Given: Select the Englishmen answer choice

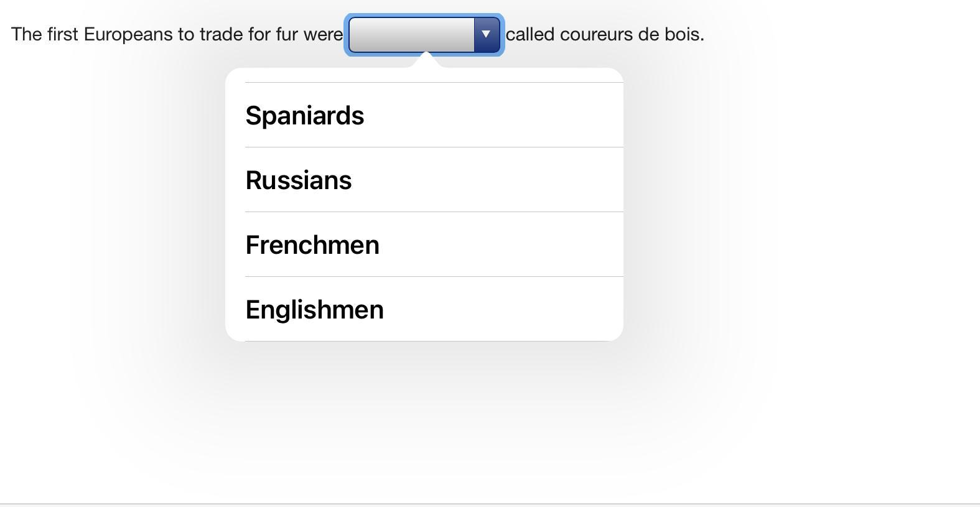Looking at the screenshot, I should click(x=314, y=310).
